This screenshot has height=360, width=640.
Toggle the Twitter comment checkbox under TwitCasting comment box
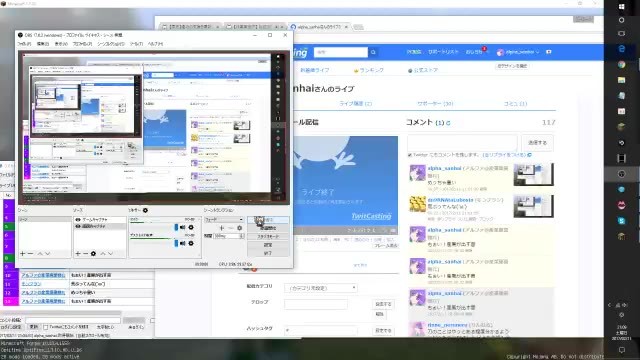click(410, 155)
